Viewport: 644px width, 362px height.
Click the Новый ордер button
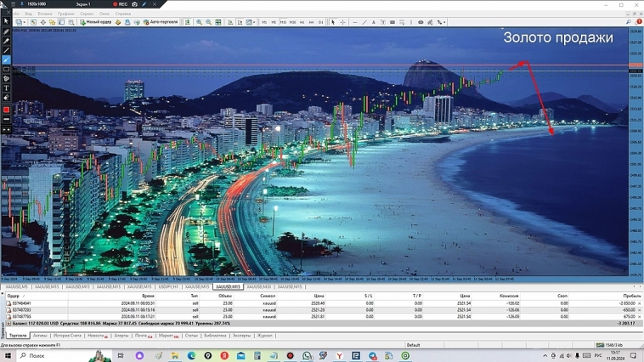[96, 22]
